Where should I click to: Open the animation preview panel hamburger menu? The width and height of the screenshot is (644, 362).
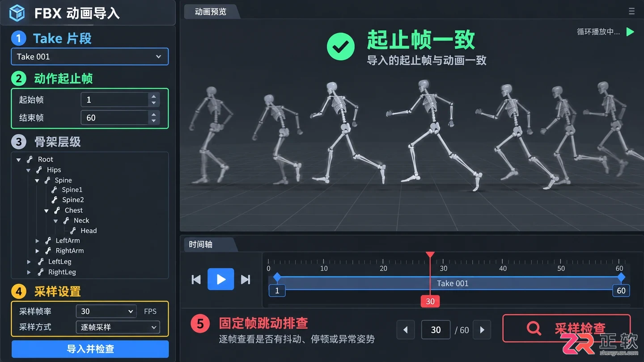pos(631,12)
